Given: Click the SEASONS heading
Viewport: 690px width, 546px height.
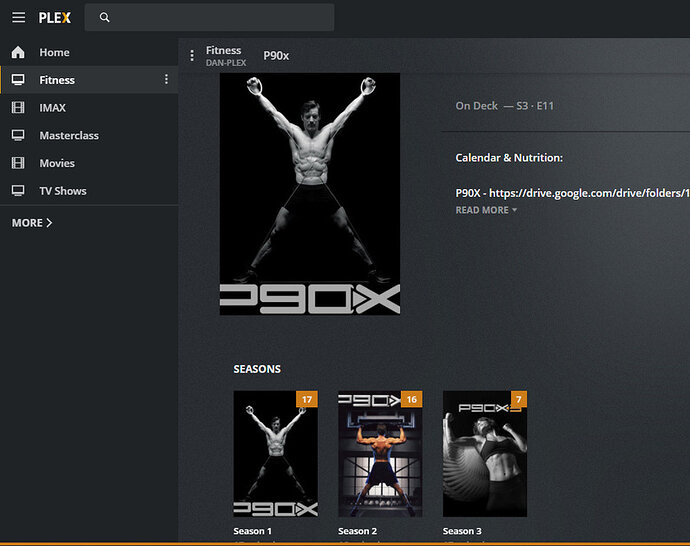Looking at the screenshot, I should (x=257, y=369).
